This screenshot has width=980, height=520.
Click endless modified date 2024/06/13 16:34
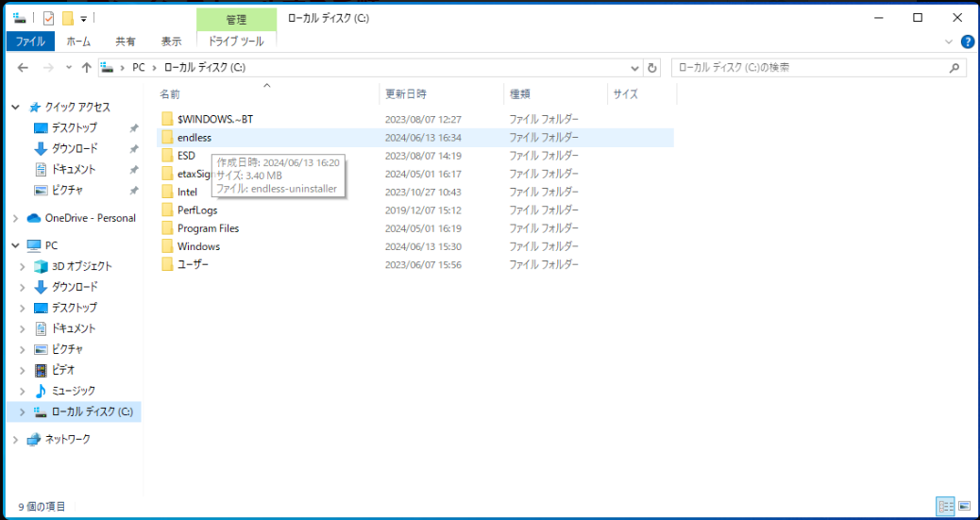(423, 137)
